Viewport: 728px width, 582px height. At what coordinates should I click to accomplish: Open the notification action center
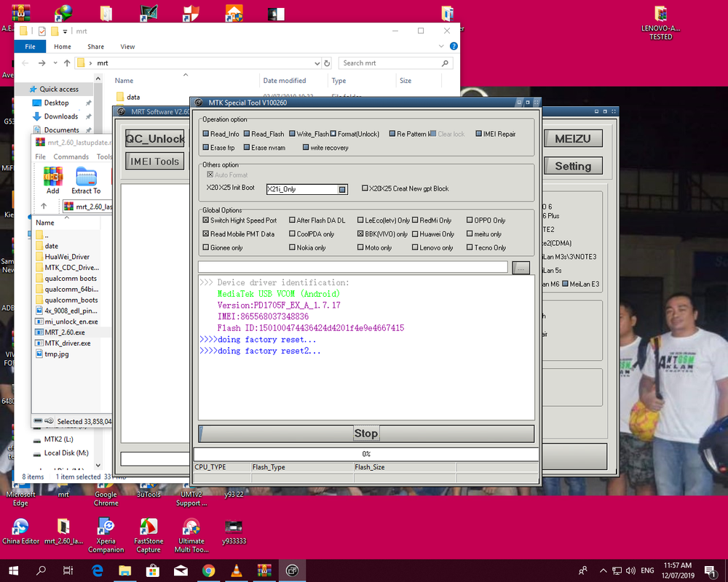pos(710,571)
